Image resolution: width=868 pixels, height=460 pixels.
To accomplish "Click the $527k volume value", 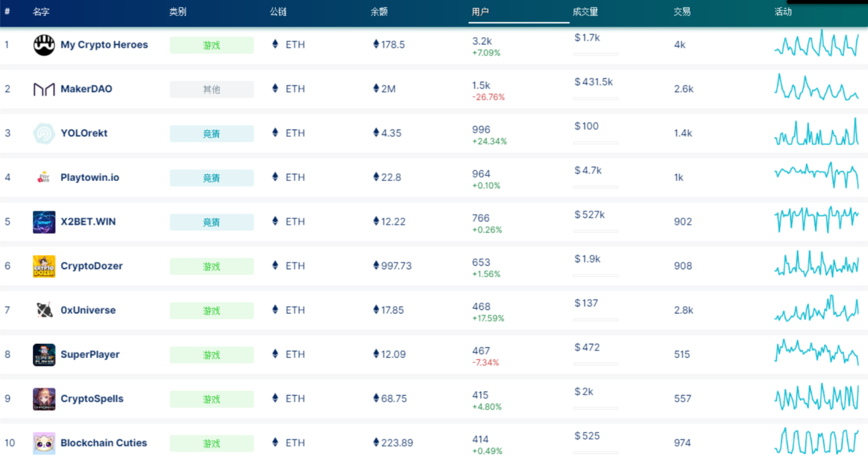I will (590, 215).
